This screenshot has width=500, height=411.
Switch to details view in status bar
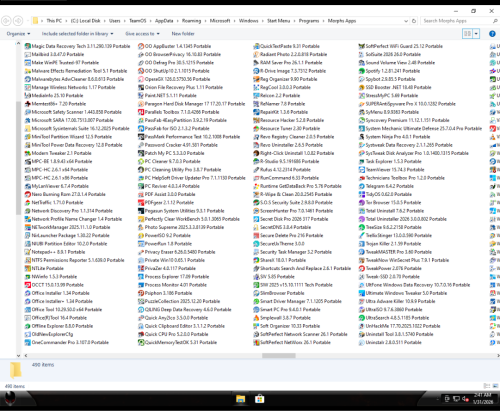pyautogui.click(x=487, y=386)
